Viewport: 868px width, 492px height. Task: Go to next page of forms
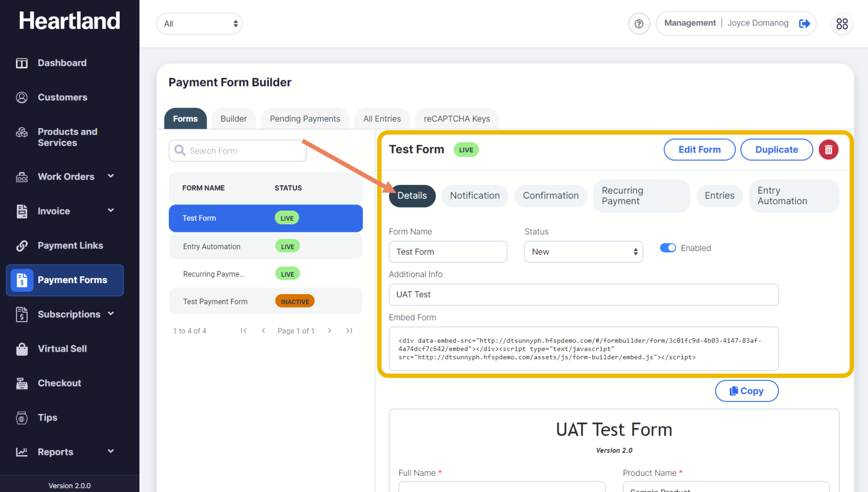(x=330, y=331)
